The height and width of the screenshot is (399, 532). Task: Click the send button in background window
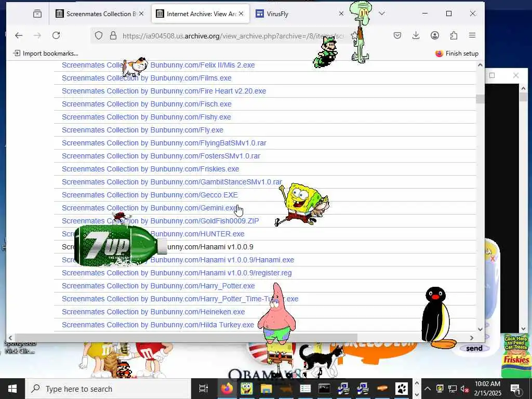[x=474, y=349]
